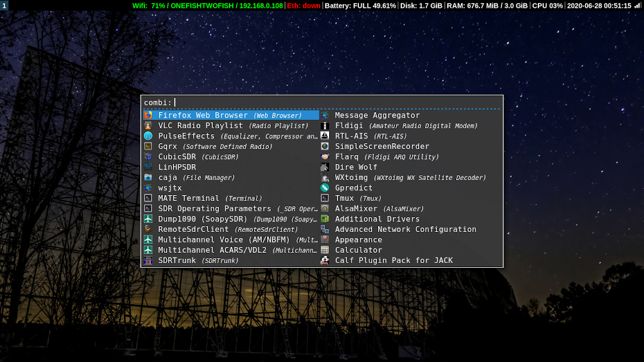Click the SimpleScreenRecorder lens icon
644x362 pixels.
(x=325, y=146)
